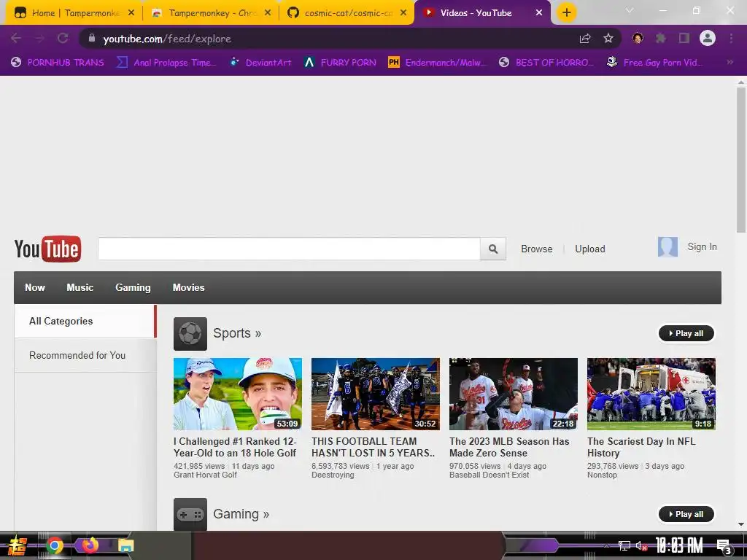Toggle the browser side panel icon

point(684,38)
